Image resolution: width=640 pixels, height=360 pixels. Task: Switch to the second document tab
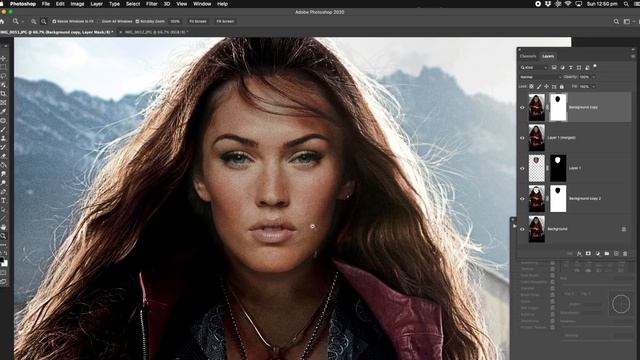coord(156,32)
